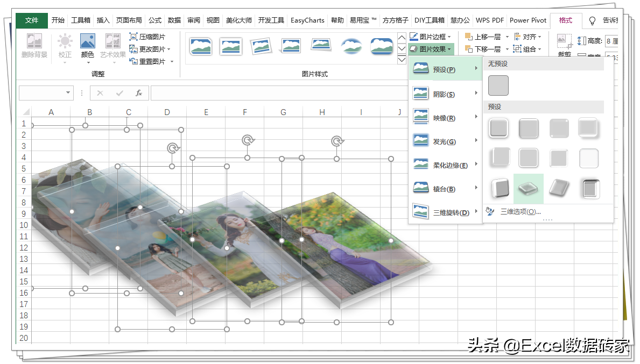Choose the highlighted perspective preset thumbnail
640x364 pixels.
[529, 188]
